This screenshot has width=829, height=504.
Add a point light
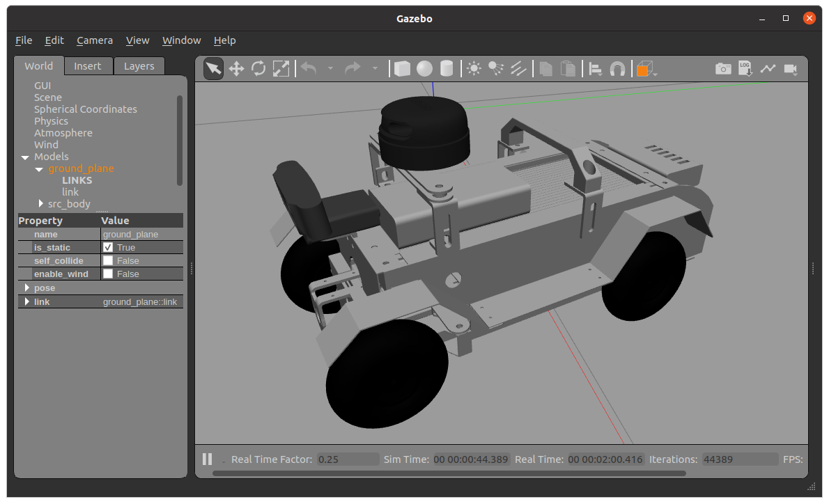coord(474,68)
